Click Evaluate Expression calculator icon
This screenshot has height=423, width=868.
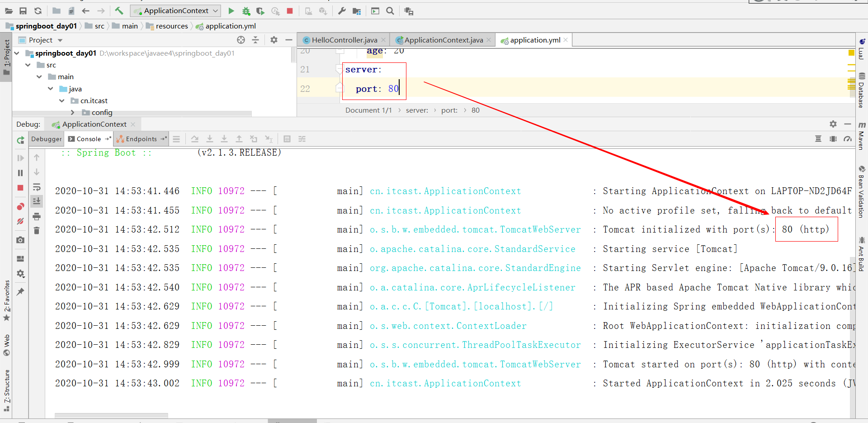(x=287, y=139)
